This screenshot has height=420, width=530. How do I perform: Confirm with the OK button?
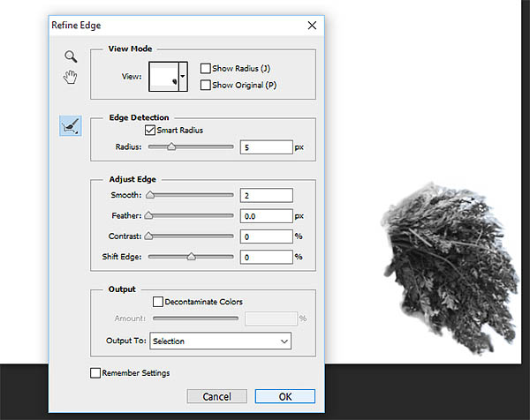point(285,396)
